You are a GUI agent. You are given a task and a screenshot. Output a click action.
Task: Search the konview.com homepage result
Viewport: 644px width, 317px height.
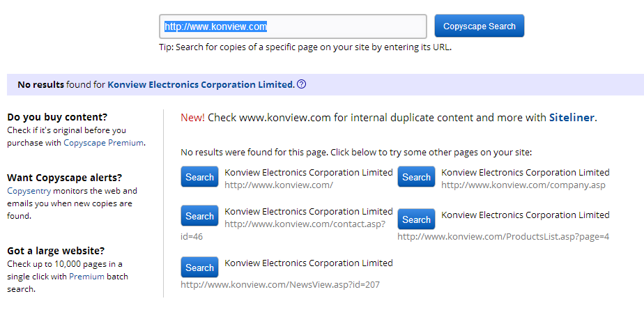[x=199, y=177]
